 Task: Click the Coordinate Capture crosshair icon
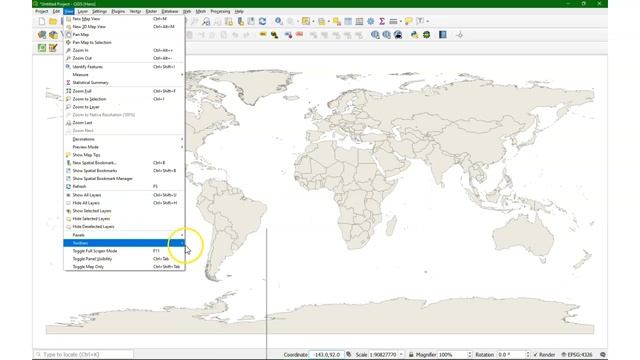460,35
